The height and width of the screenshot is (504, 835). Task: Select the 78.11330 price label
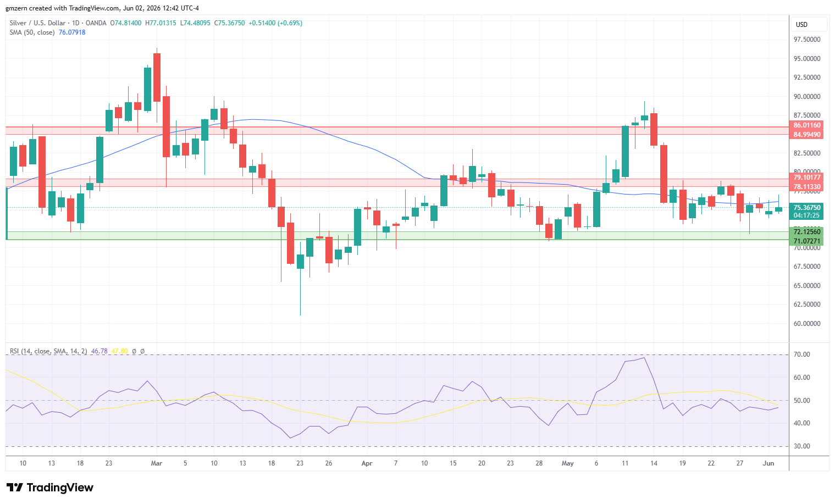[x=807, y=187]
